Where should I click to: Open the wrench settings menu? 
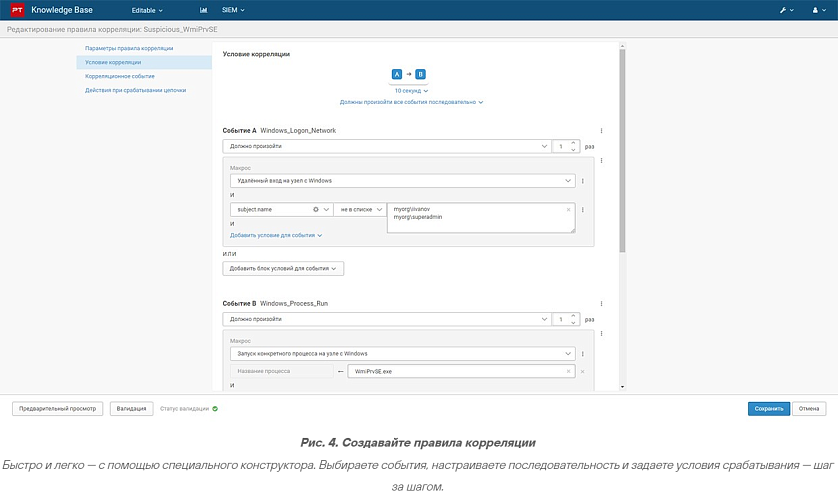(786, 10)
